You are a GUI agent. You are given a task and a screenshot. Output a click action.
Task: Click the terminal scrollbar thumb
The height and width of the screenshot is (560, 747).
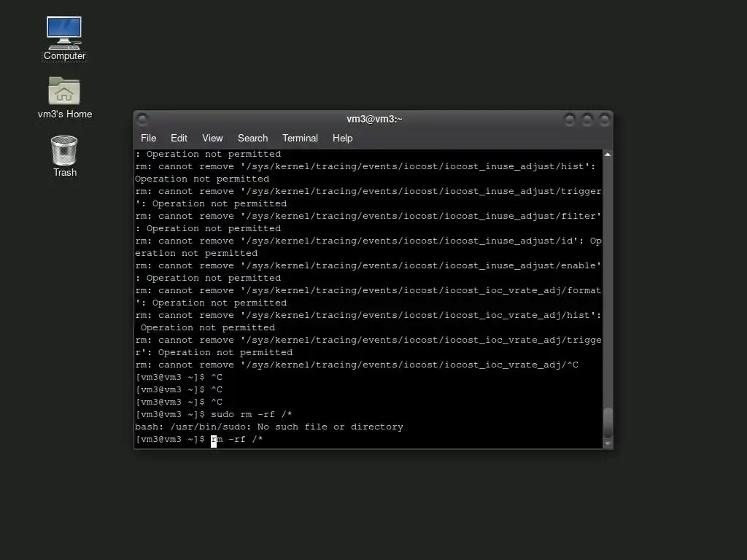point(608,423)
